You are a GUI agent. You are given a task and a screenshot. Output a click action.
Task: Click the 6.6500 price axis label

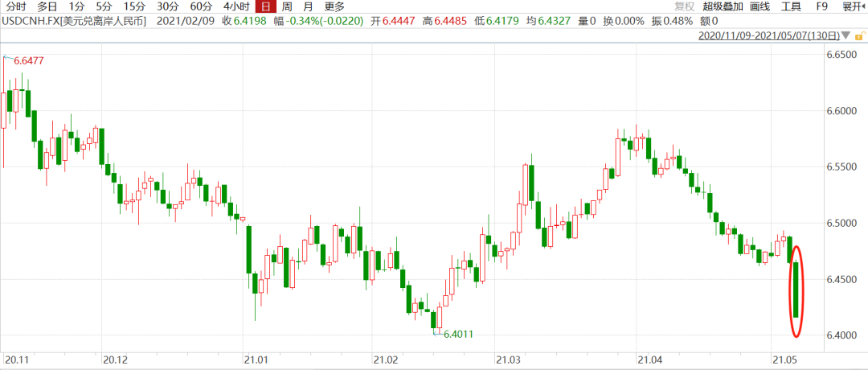(x=841, y=54)
